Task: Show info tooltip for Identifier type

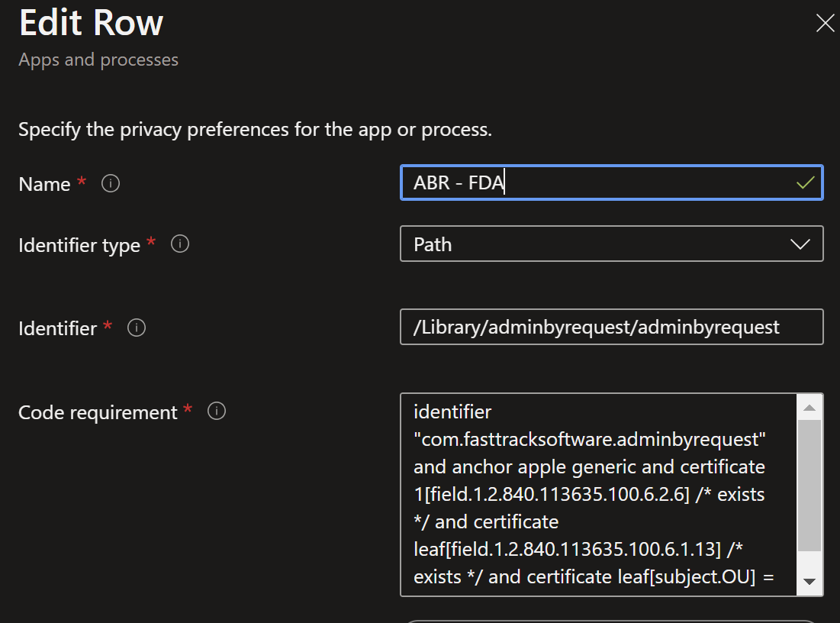Action: pos(180,244)
